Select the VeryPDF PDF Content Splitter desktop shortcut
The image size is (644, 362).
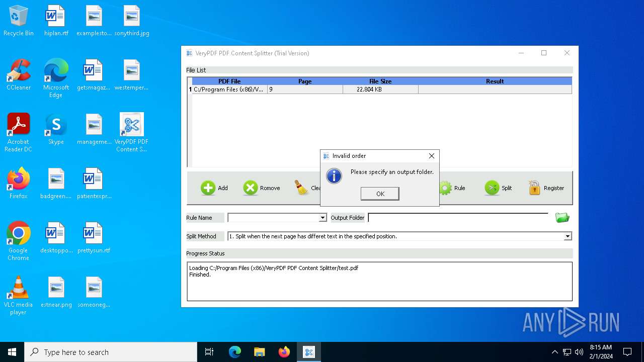[132, 133]
